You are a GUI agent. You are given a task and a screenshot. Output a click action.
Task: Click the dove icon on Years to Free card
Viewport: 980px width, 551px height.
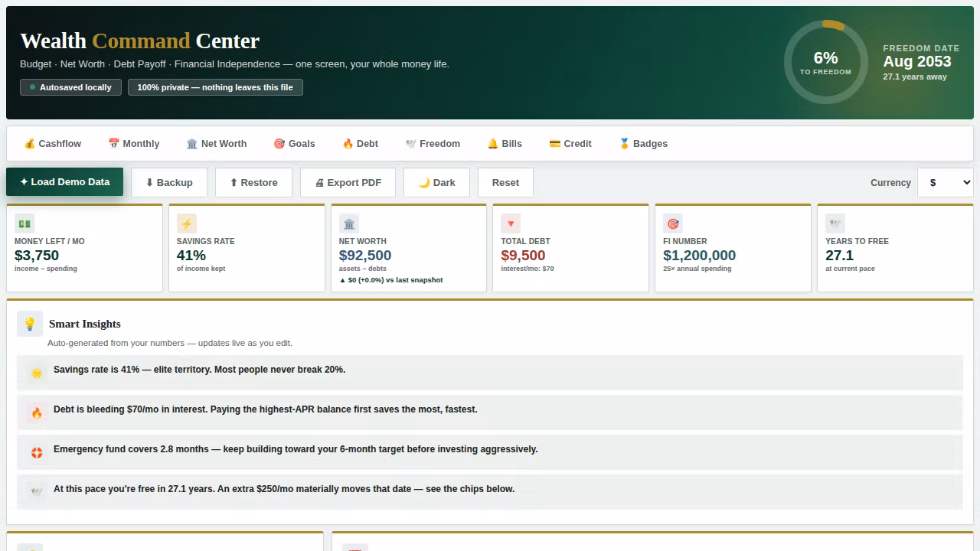(835, 223)
